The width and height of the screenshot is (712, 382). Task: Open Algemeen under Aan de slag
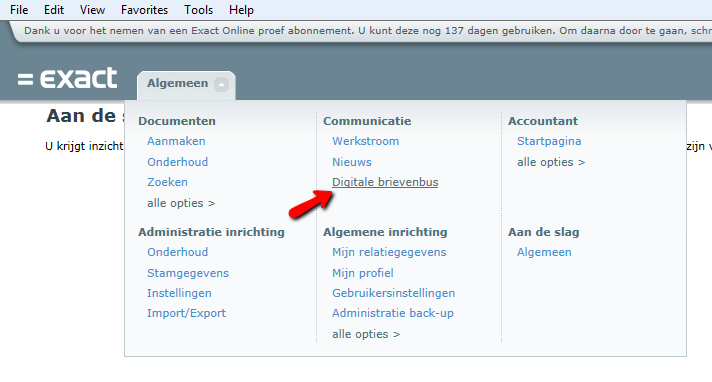(x=544, y=252)
